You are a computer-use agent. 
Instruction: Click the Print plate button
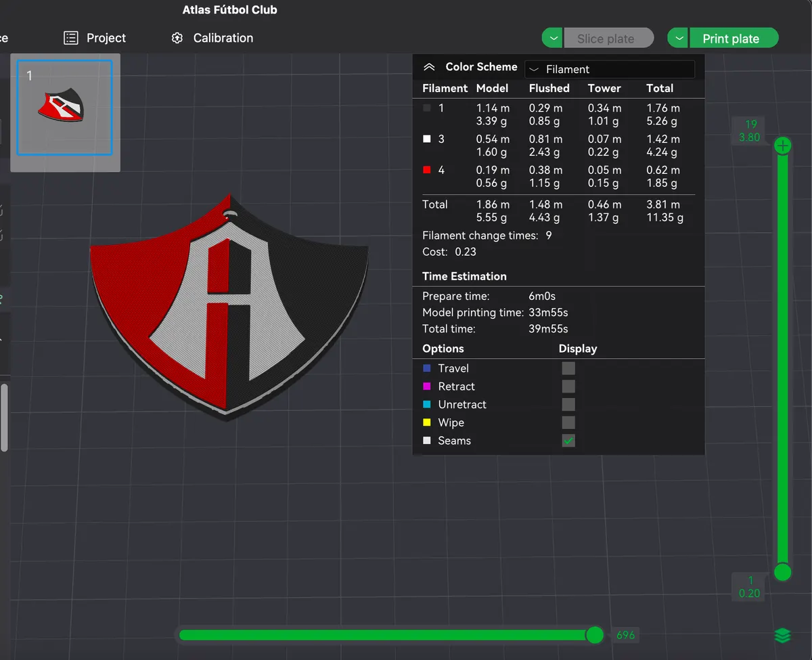[x=734, y=39]
